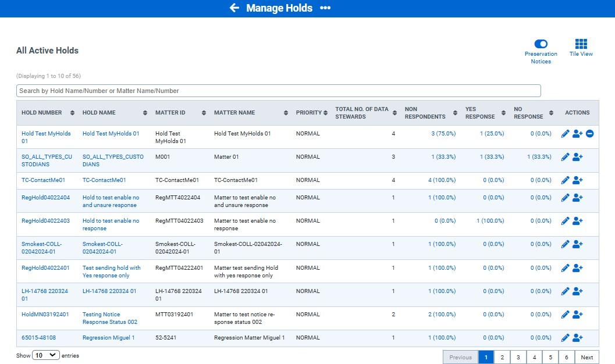This screenshot has width=615, height=364.
Task: Sort by Hold Number column
Action: [x=72, y=113]
